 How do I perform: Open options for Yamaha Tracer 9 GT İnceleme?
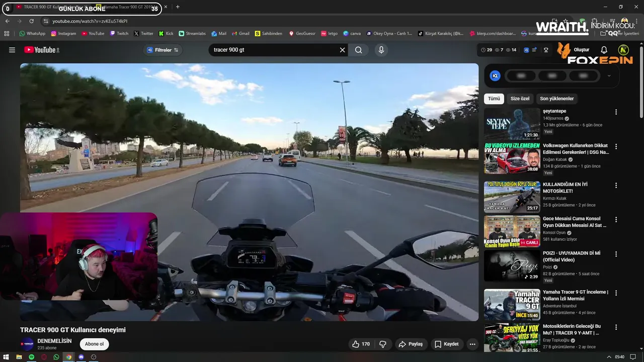(x=616, y=293)
